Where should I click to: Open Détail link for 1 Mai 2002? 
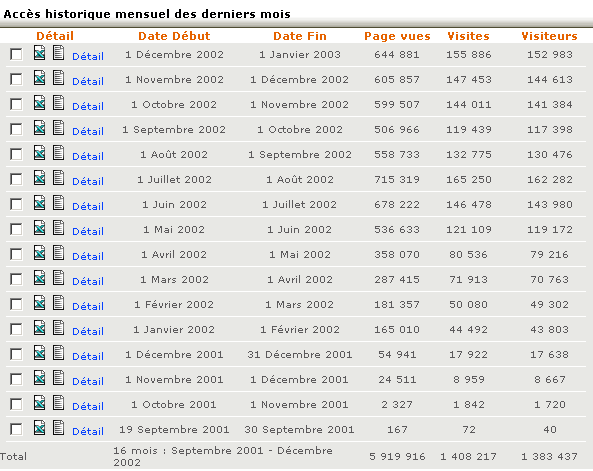tap(88, 231)
